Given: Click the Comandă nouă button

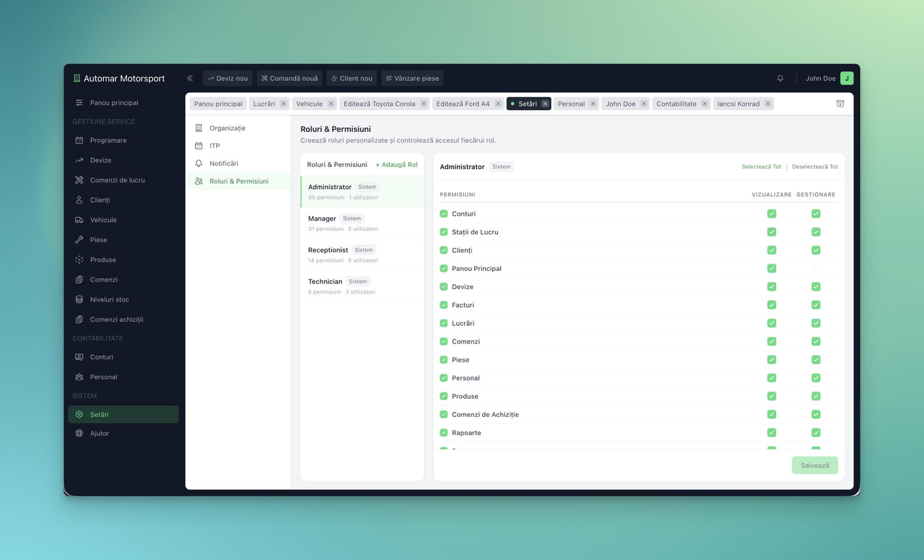Looking at the screenshot, I should click(x=289, y=79).
